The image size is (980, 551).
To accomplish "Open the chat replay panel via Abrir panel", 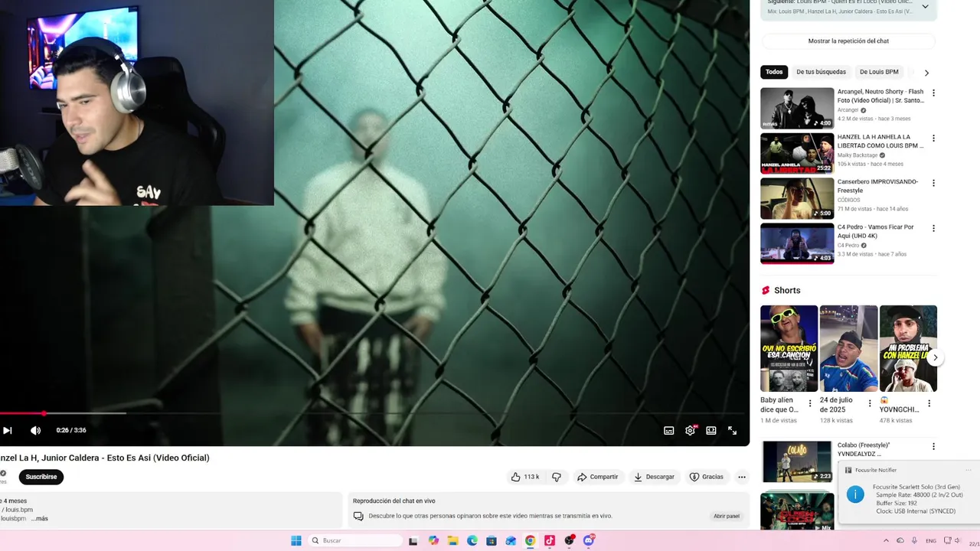I will coord(727,516).
